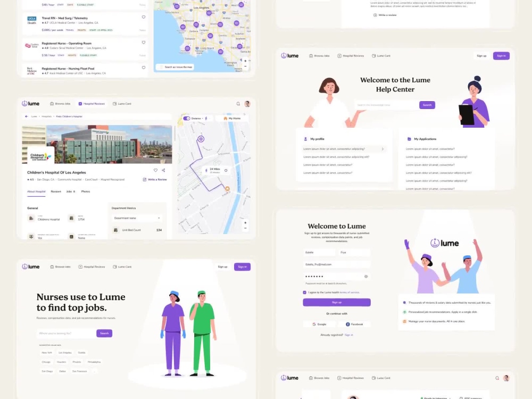This screenshot has height=399, width=532.
Task: Click the My Applications section icon
Action: 409,139
